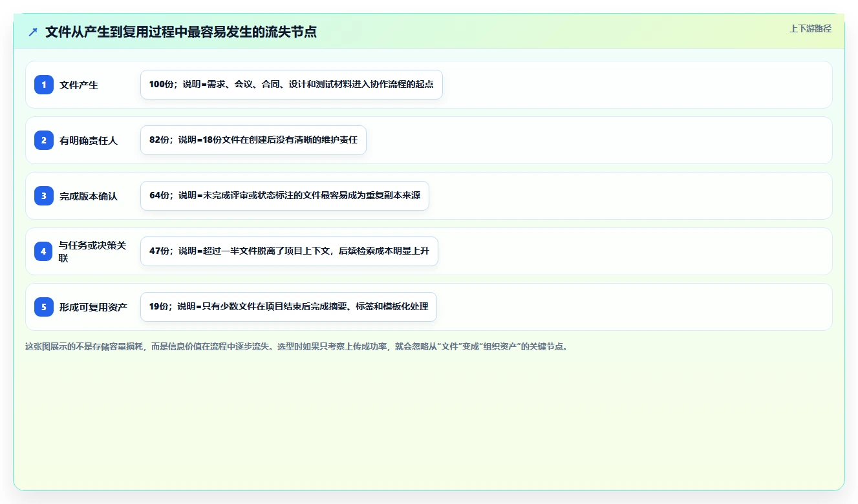Image resolution: width=858 pixels, height=504 pixels.
Task: Select the 文件产生 step label
Action: point(79,85)
